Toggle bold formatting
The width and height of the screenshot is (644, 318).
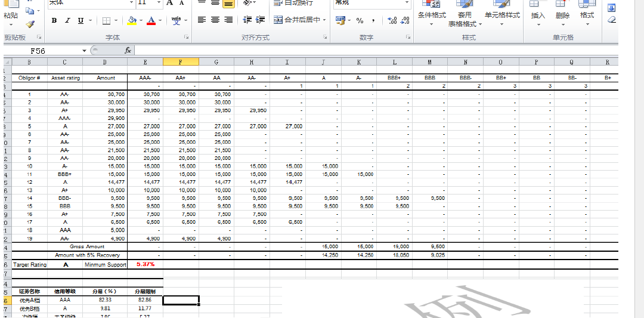(x=54, y=20)
